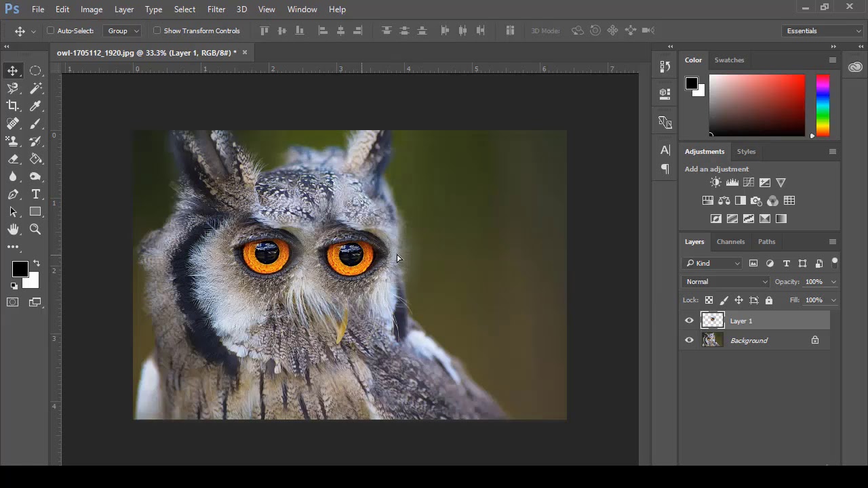Close the owl-1705112_1920.jpg document tab
The width and height of the screenshot is (868, 488).
tap(245, 52)
